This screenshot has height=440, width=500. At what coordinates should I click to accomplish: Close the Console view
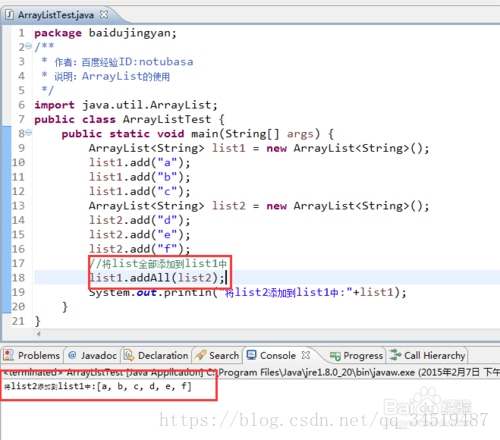coord(306,355)
